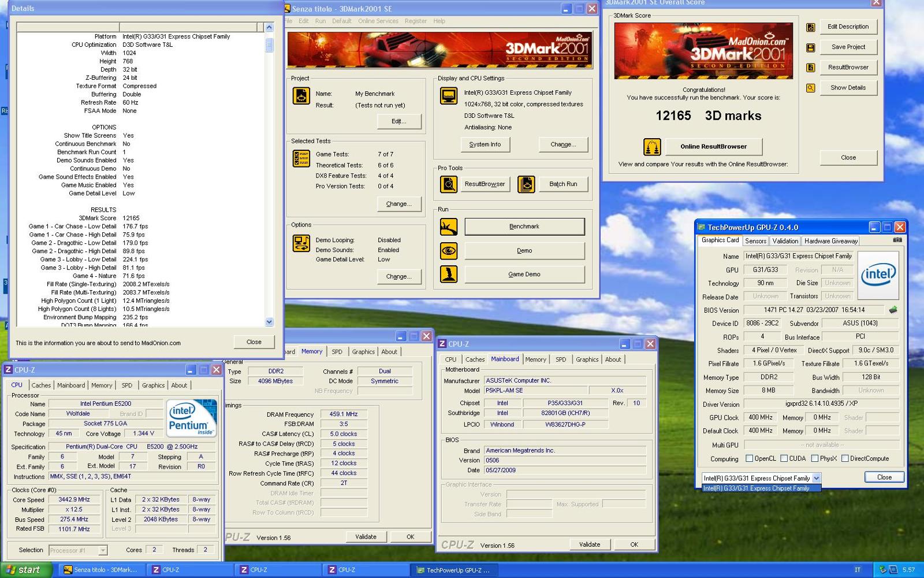924x578 pixels.
Task: Click the mainboard Model P5KPL-AM SE value
Action: click(536, 391)
